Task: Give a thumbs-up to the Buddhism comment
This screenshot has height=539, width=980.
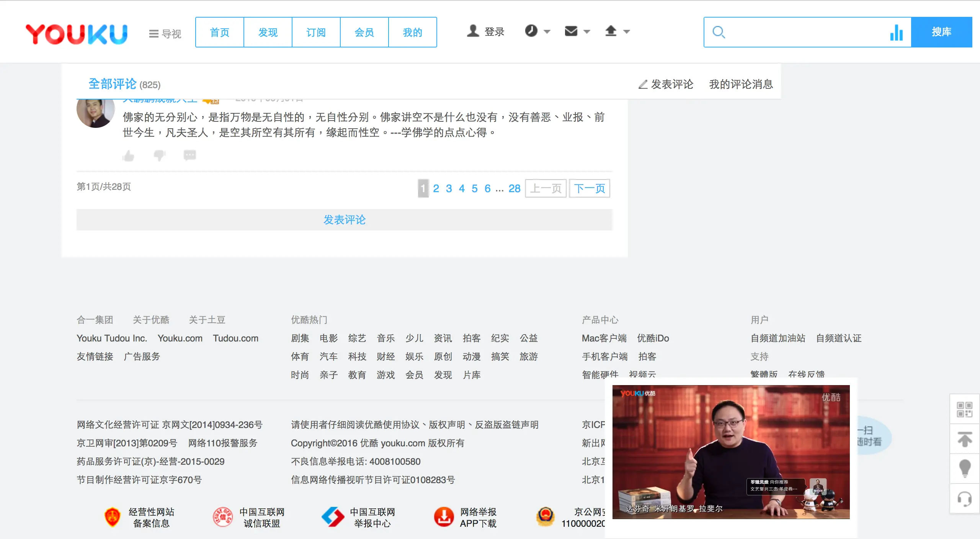Action: (x=128, y=155)
